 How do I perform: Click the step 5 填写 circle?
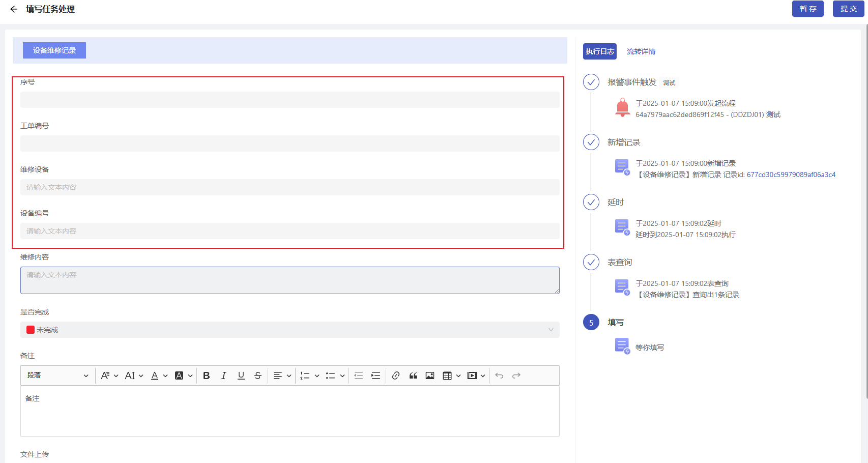point(591,322)
